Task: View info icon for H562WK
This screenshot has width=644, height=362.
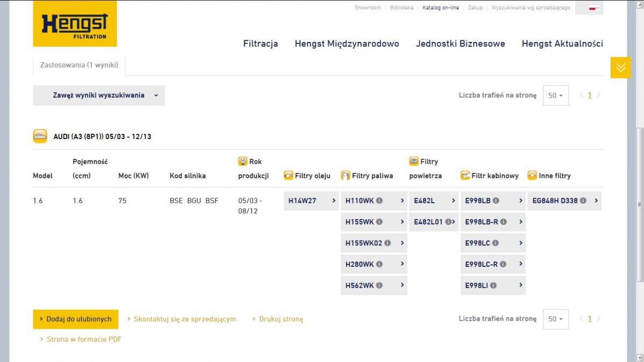Action: (379, 285)
